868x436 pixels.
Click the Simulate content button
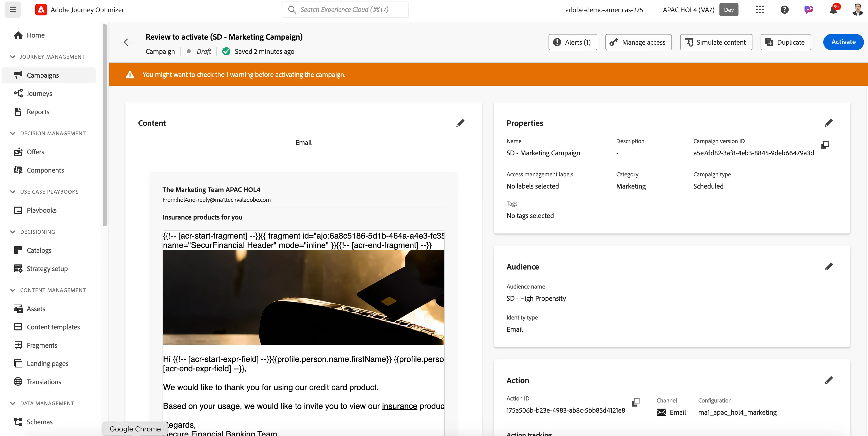716,42
